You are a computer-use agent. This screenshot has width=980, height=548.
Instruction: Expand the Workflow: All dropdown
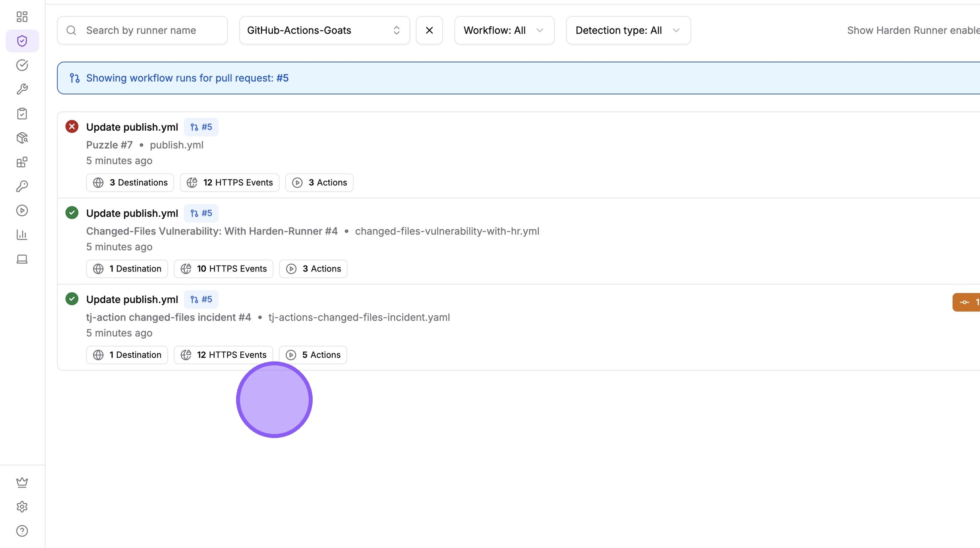tap(504, 30)
